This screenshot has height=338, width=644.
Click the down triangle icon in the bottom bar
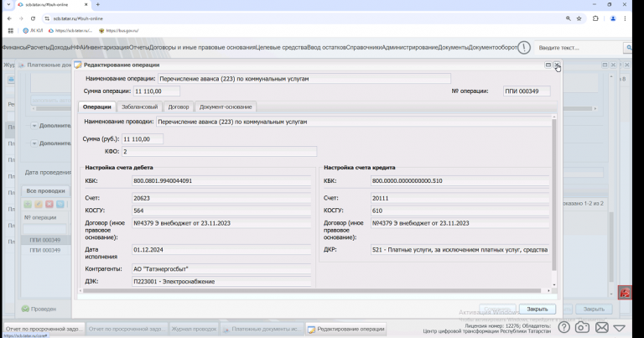[x=620, y=328]
